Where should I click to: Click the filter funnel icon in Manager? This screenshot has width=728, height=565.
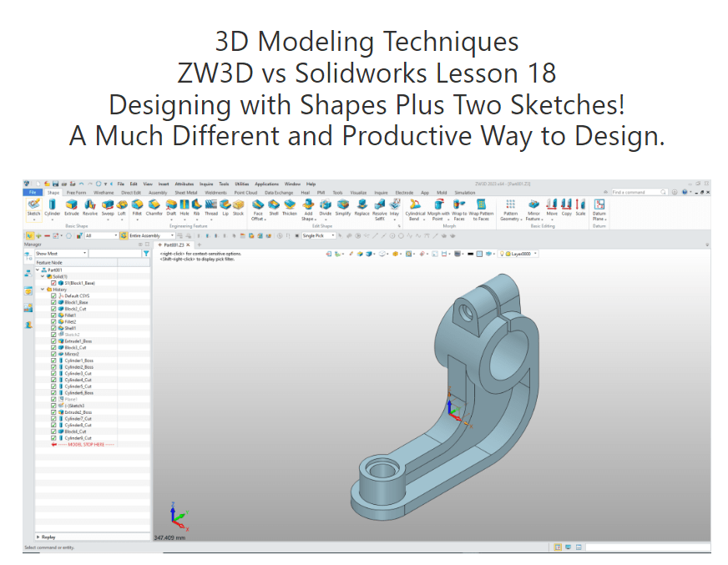pos(146,253)
